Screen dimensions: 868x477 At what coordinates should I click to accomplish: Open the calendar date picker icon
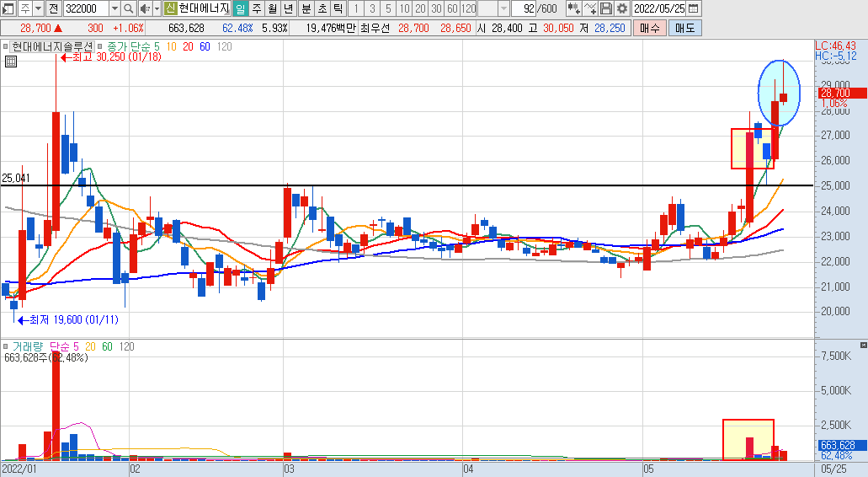click(x=693, y=8)
